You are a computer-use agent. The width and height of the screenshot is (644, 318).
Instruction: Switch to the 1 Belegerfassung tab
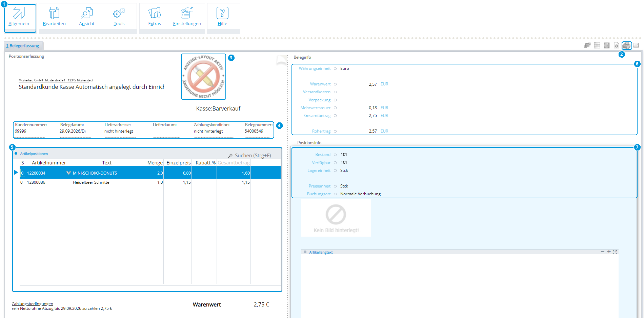click(x=23, y=46)
